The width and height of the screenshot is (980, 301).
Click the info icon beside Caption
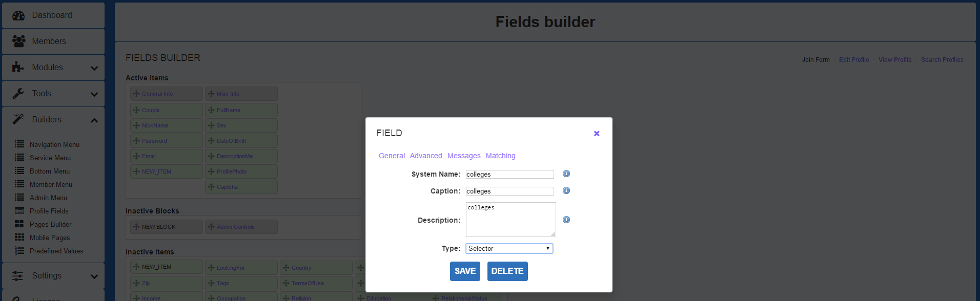point(566,191)
